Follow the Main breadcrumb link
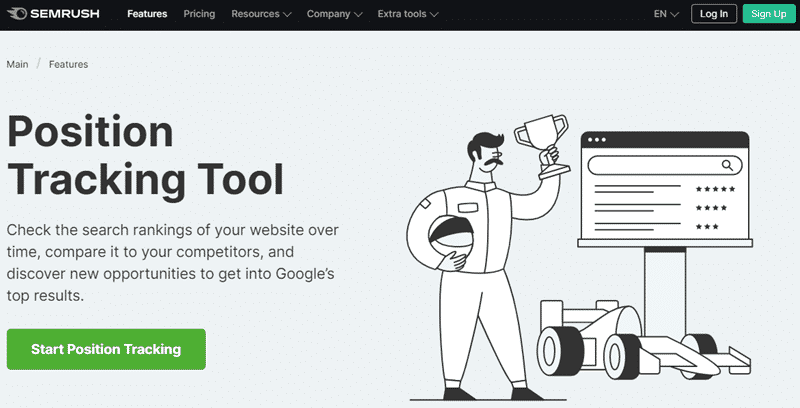 [17, 64]
